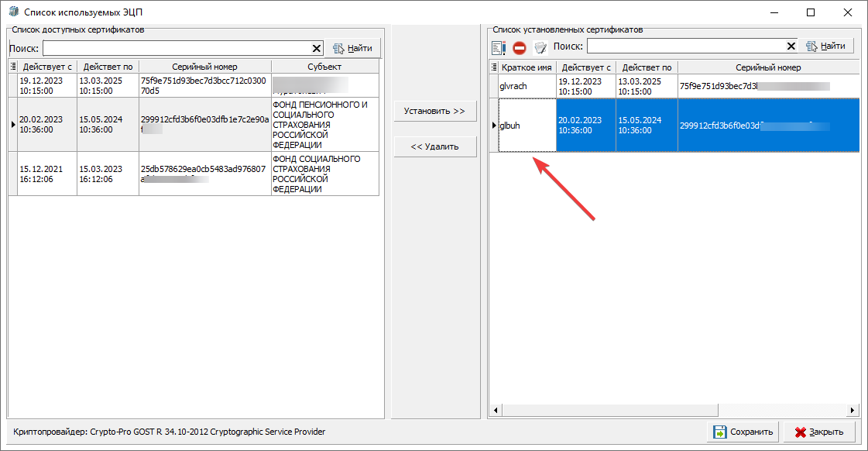Click installed glbuh start date 20.02.2023
Screen dimensions: 868x451
tap(586, 126)
